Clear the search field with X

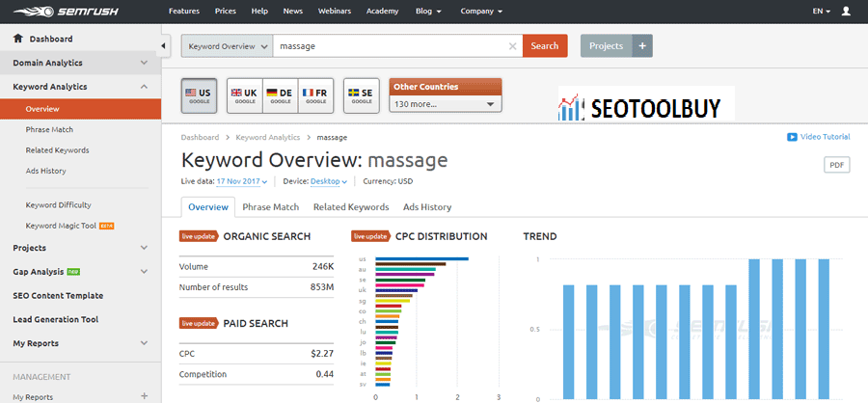pyautogui.click(x=513, y=46)
